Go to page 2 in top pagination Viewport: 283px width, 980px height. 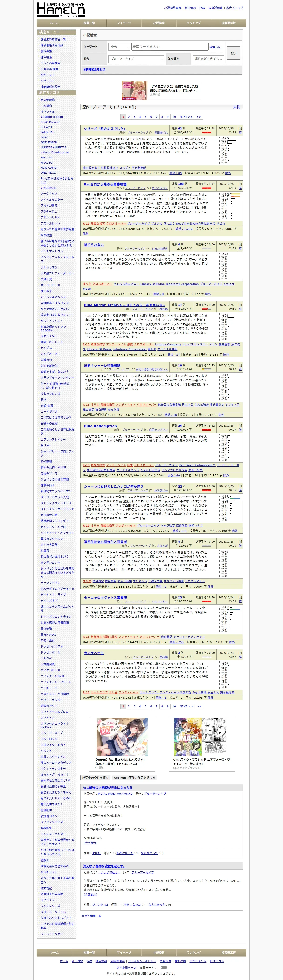point(129,117)
